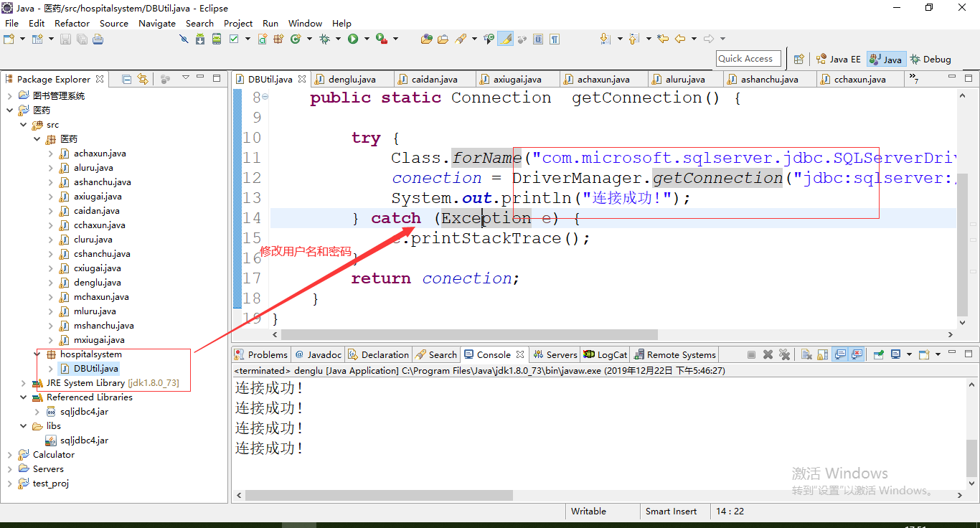Open Android SDK Manager icon

click(200, 39)
